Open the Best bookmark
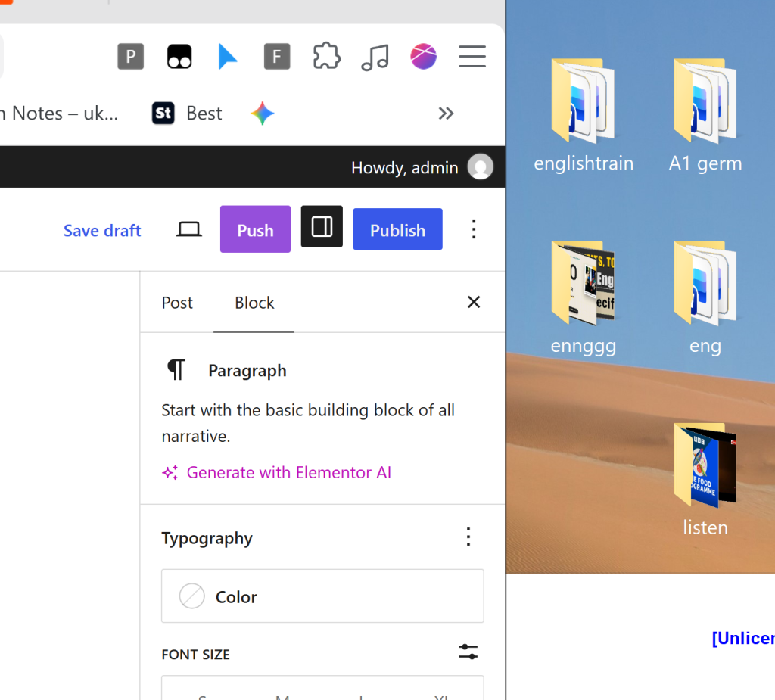 tap(188, 114)
